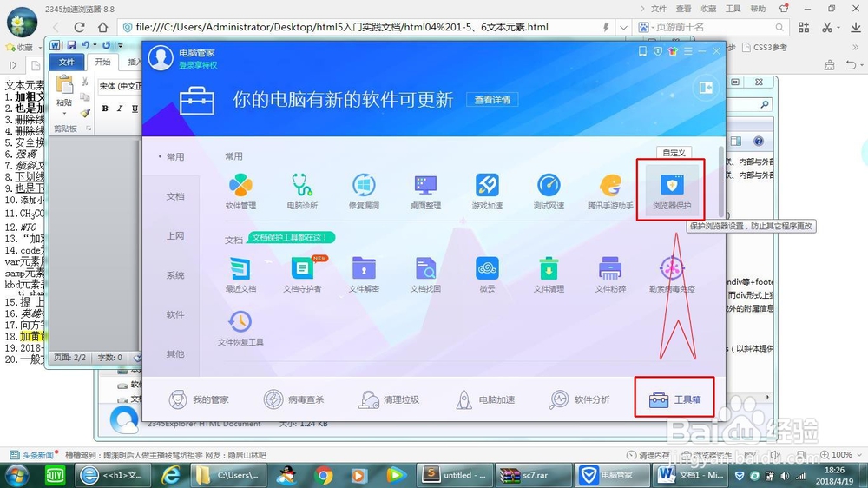This screenshot has width=868, height=488.
Task: Open the browser 收藏 menu
Action: point(708,9)
